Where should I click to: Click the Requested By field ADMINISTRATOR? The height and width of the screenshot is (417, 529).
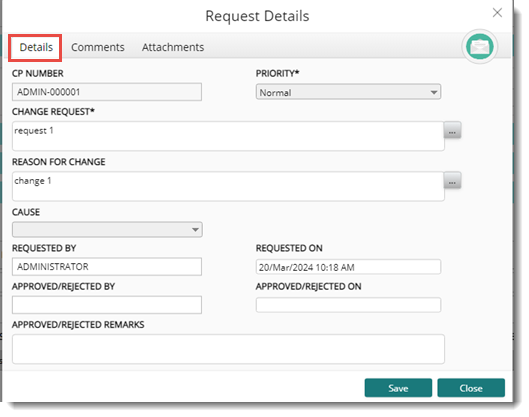pyautogui.click(x=107, y=267)
